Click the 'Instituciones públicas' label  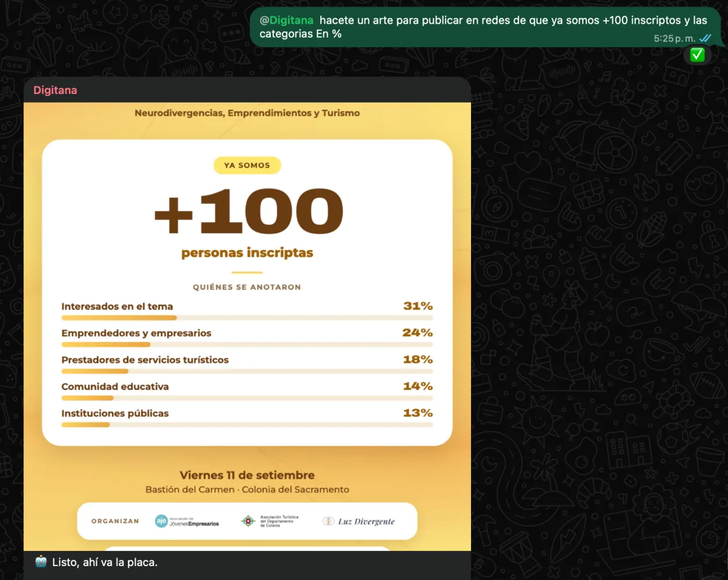115,413
